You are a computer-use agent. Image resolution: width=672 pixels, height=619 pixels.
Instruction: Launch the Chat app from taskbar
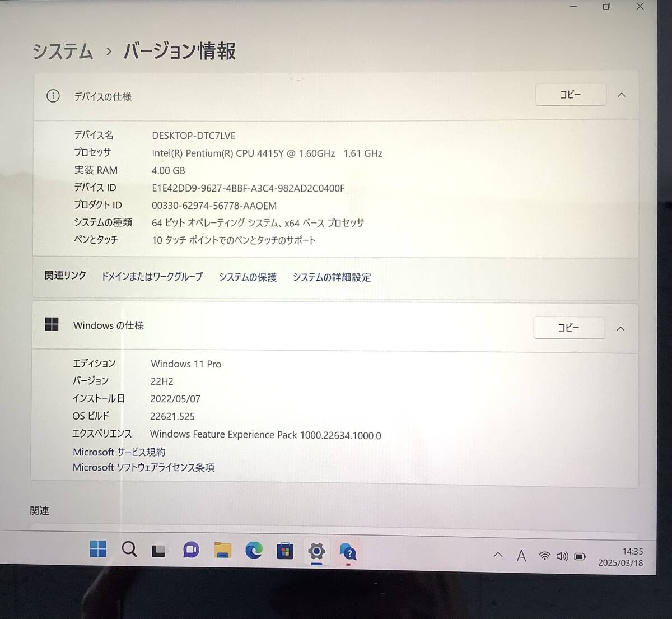tap(191, 551)
